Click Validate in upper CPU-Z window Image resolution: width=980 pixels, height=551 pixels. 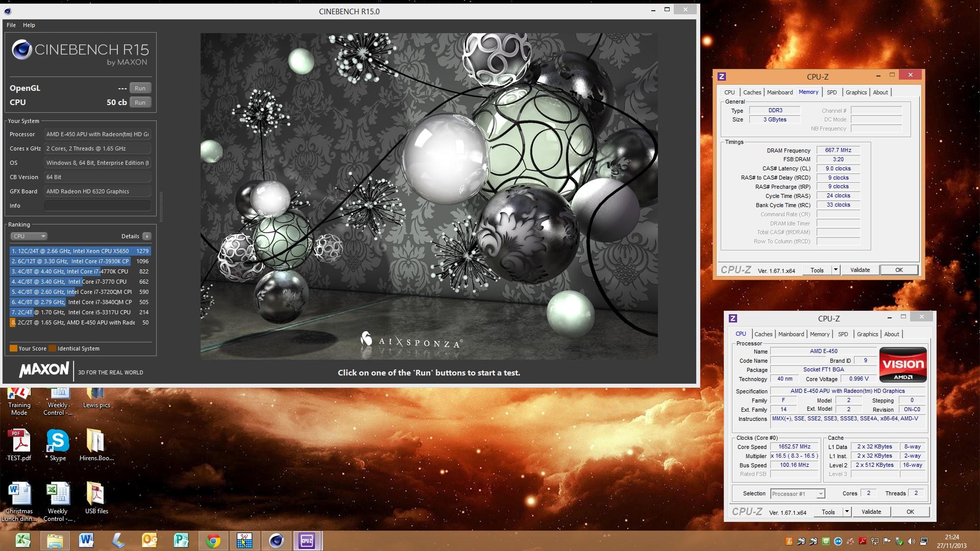click(x=860, y=270)
